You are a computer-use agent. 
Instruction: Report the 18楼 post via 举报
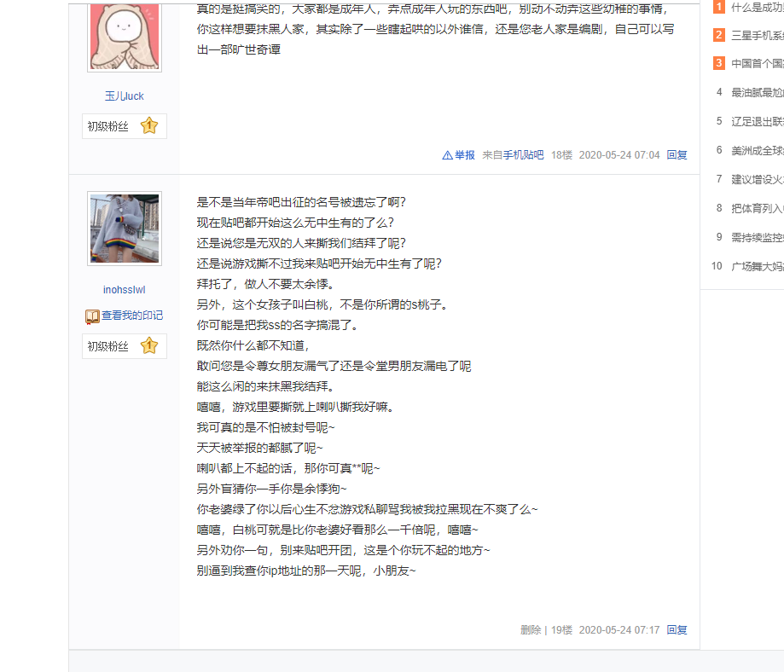464,155
